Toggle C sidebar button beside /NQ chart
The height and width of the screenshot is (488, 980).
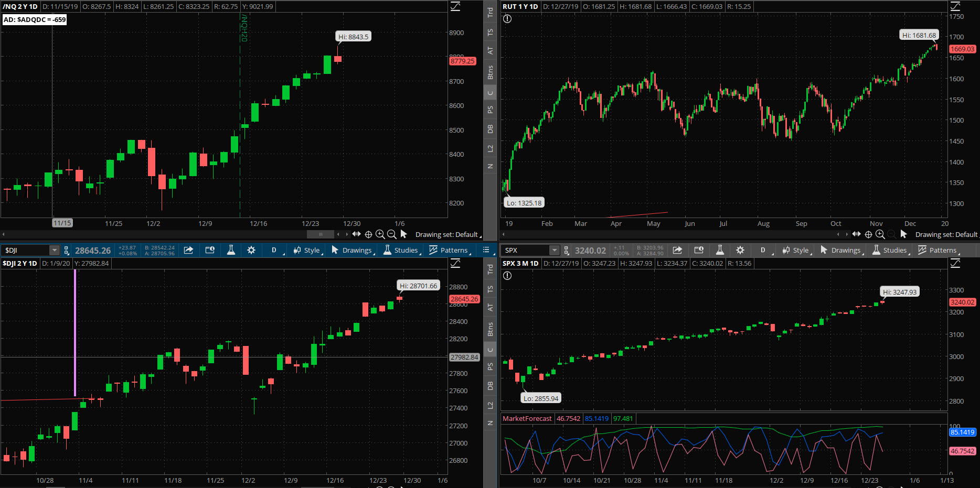point(490,93)
